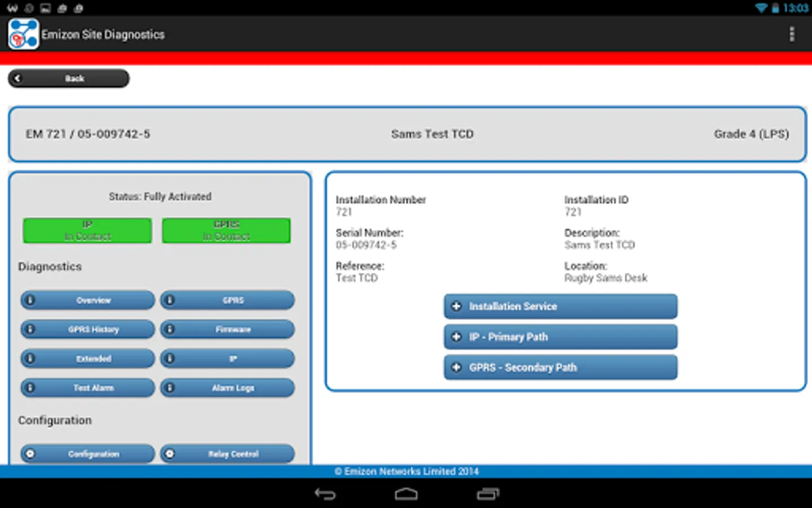
Task: Open GPRS History diagnostics
Action: [x=87, y=329]
